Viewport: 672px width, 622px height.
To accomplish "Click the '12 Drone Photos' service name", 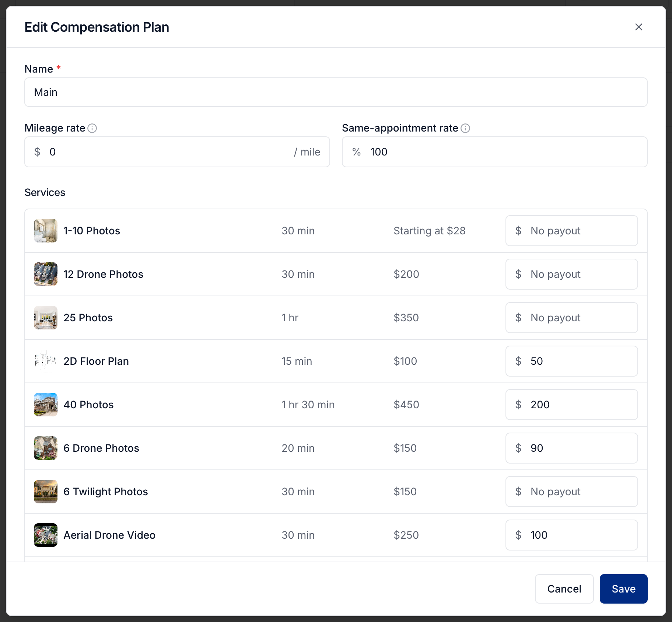I will (103, 274).
